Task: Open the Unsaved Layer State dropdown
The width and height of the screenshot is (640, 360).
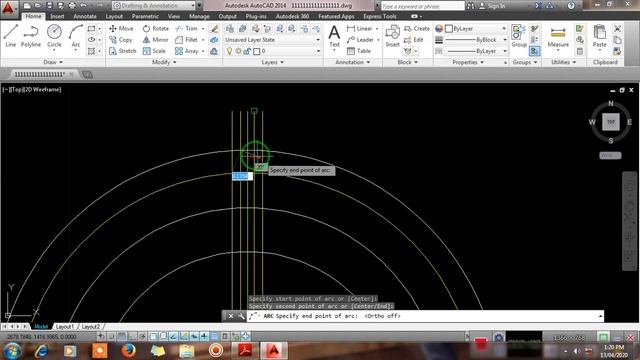Action: click(x=272, y=40)
